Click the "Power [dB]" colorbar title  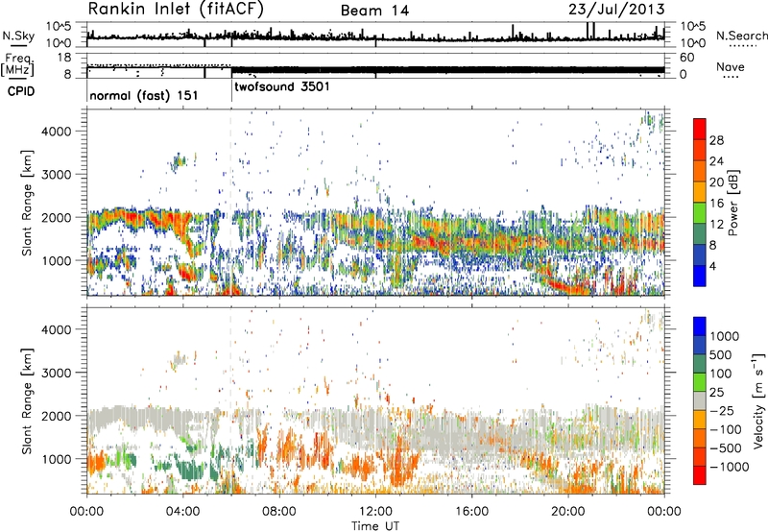[732, 203]
